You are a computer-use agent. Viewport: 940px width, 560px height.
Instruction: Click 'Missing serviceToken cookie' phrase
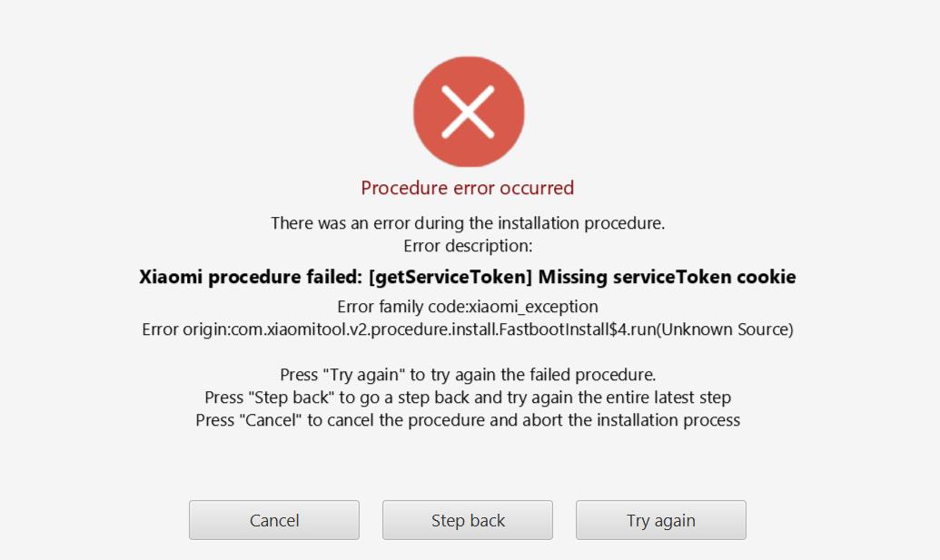pos(668,277)
